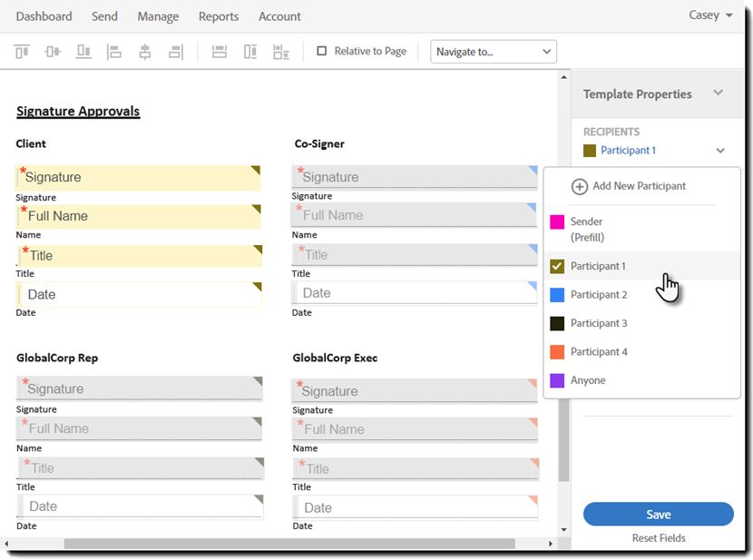Select the GlobalCorp Exec Signature field
Screen dimensions: 753x560
415,391
